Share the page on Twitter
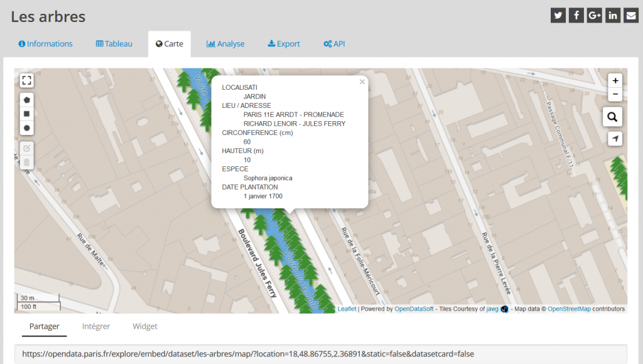This screenshot has width=643, height=364. [x=558, y=16]
